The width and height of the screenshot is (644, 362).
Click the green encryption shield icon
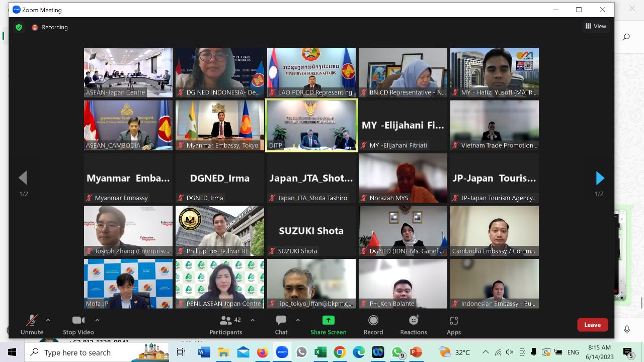19,27
